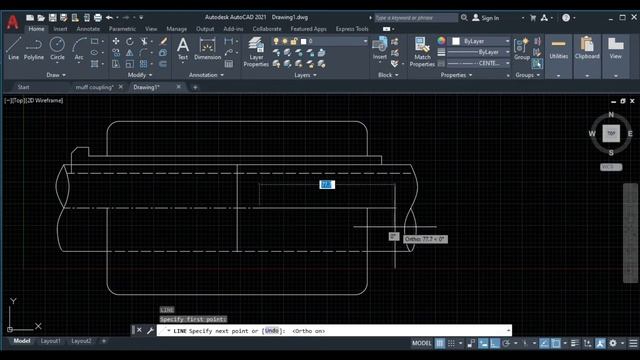Select the Mirror tool

129,53
